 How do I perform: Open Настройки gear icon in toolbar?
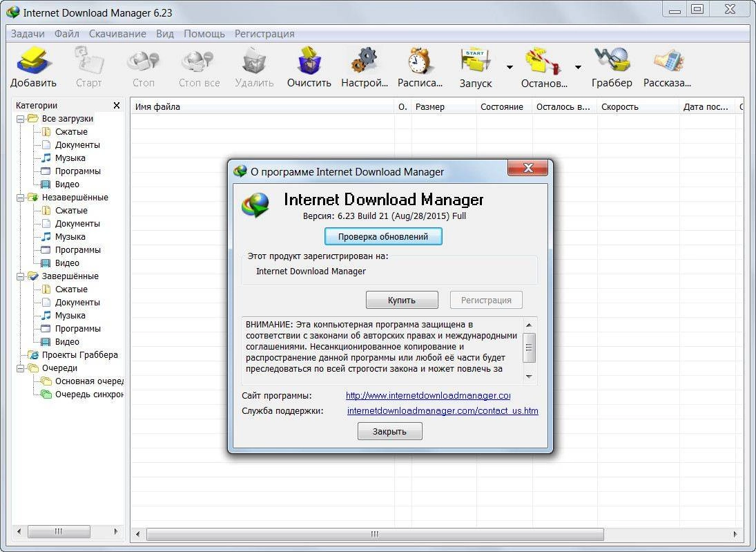[x=365, y=60]
